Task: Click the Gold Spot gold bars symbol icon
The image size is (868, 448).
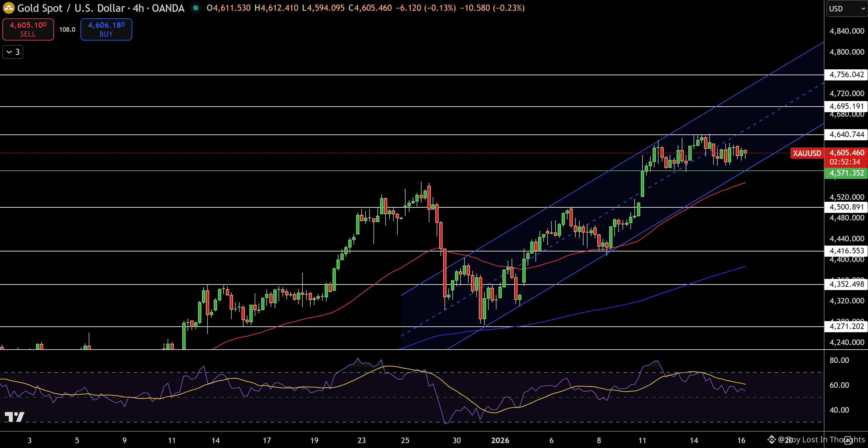Action: 9,8
